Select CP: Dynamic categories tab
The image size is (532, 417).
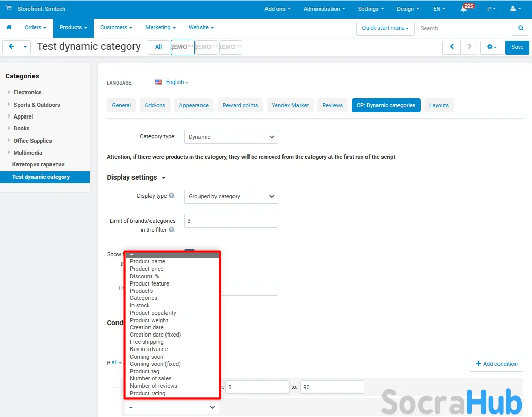[386, 105]
